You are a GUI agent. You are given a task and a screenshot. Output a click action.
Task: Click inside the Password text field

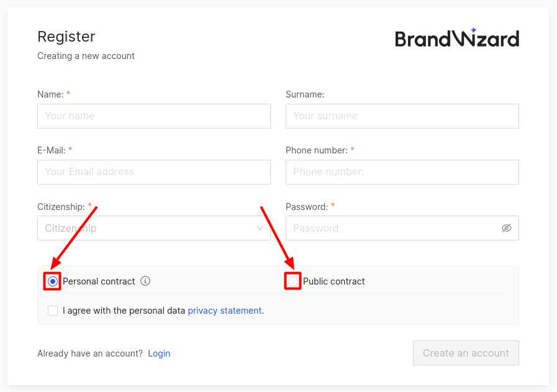point(402,228)
